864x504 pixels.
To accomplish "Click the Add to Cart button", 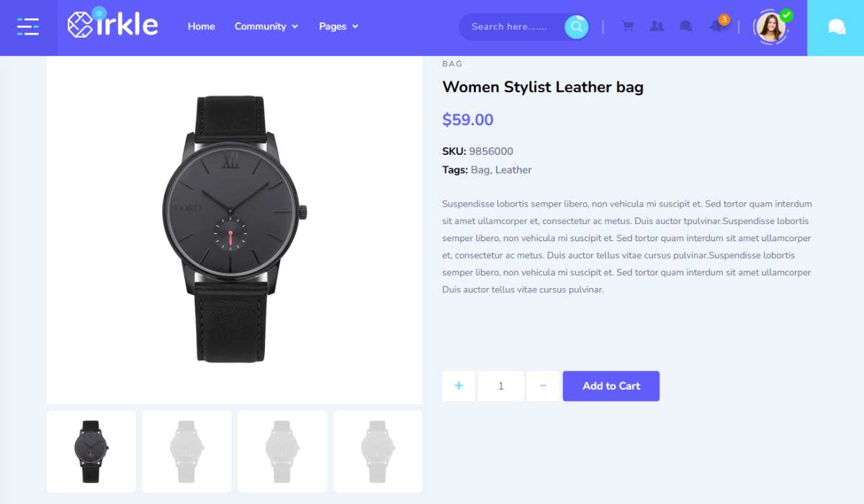I will (x=611, y=386).
